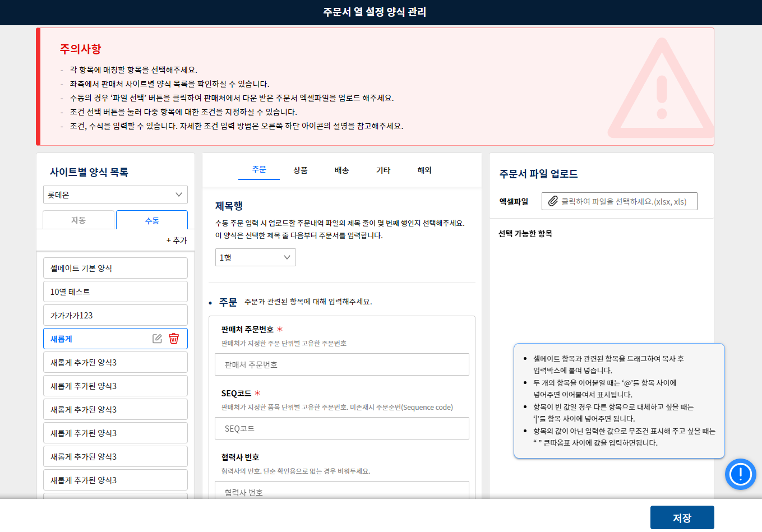Click the 엑셀파일 file select field
The height and width of the screenshot is (532, 762).
[620, 201]
